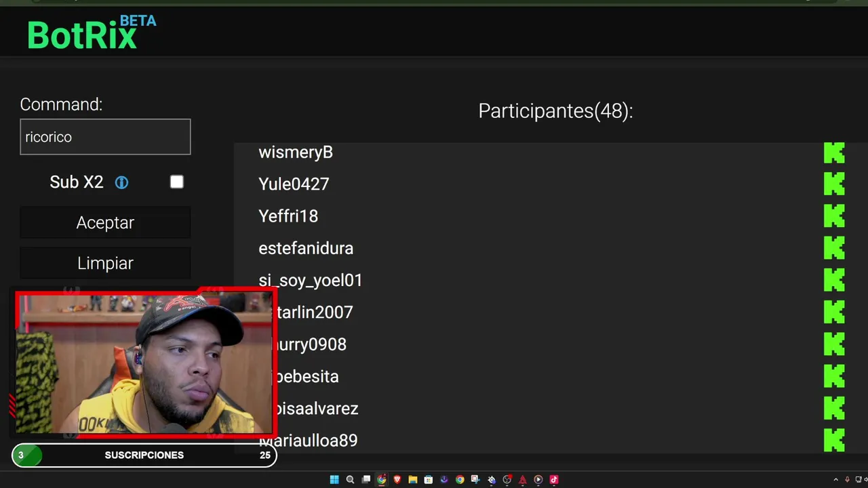Screen dimensions: 868x488
Task: Click the Aceptar button
Action: (105, 222)
